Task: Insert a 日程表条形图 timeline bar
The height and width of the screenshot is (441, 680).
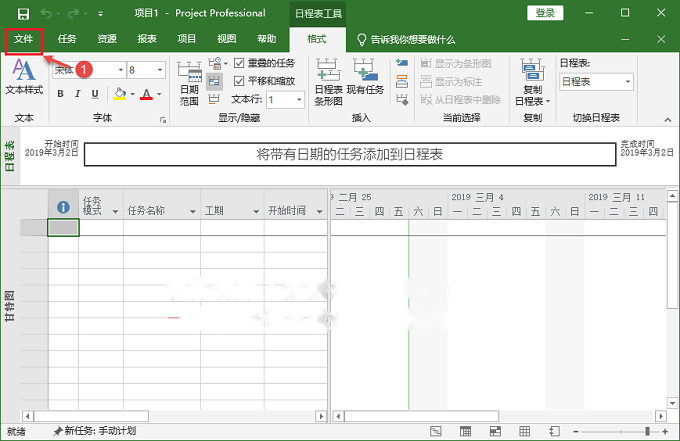Action: [328, 82]
